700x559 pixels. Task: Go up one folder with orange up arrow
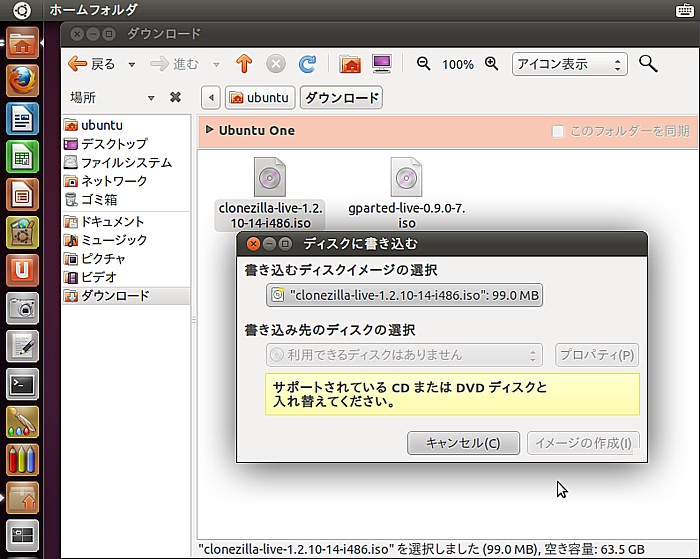(x=244, y=64)
